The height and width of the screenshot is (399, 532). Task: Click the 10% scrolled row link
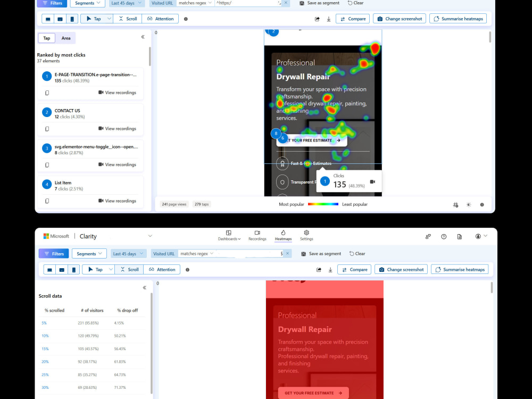pos(45,336)
